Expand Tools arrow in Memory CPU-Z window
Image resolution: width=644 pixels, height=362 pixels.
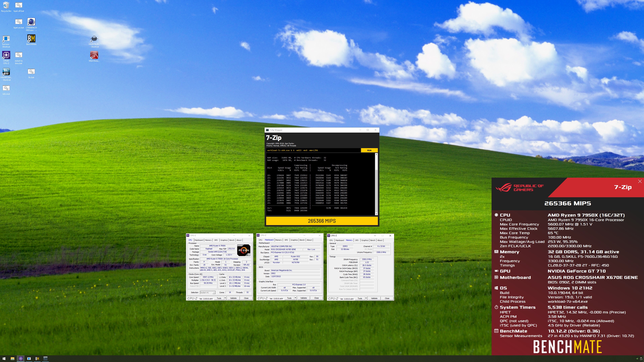point(366,298)
